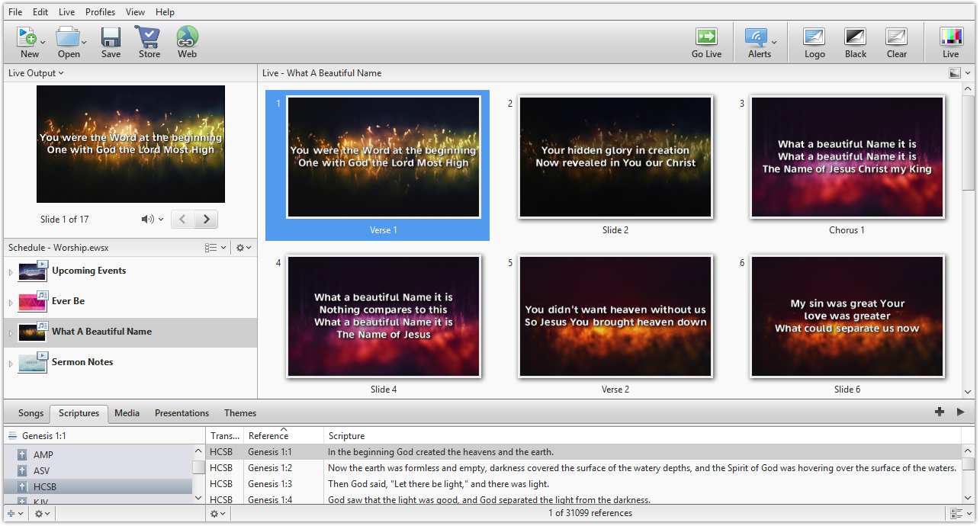
Task: Open the Web globe icon
Action: click(187, 37)
